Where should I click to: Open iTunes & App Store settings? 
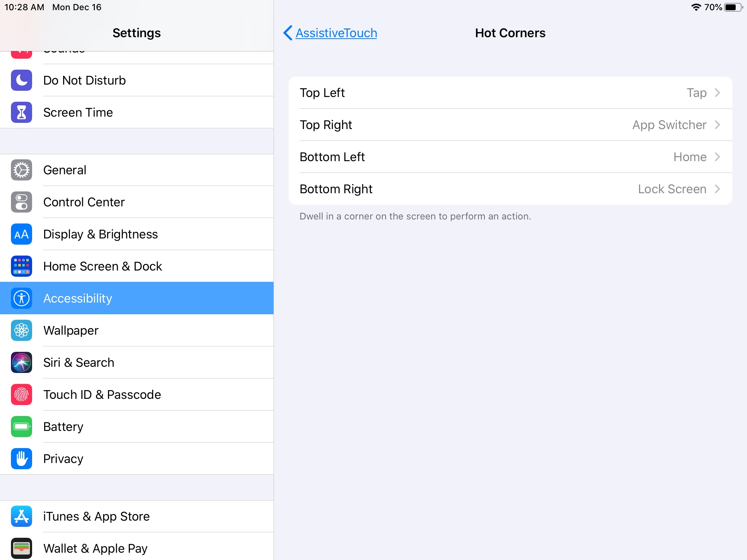[137, 516]
